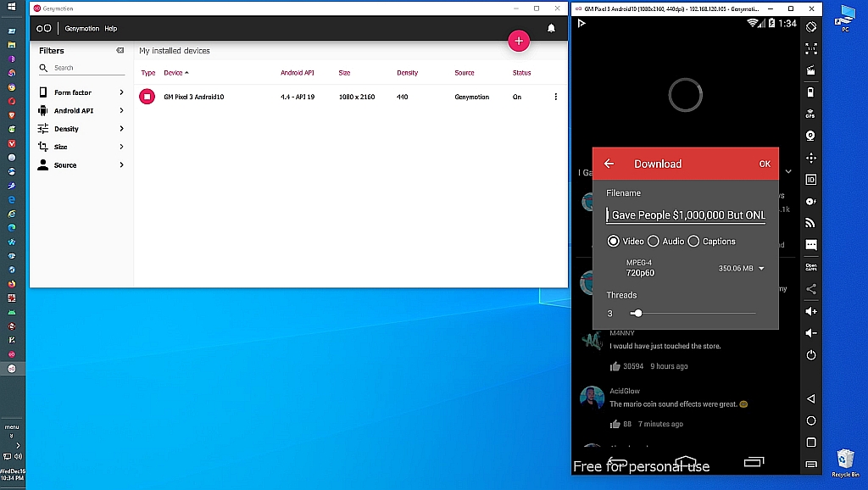This screenshot has width=868, height=490.
Task: Click the rotate device icon in emulator toolbar
Action: pyautogui.click(x=811, y=26)
